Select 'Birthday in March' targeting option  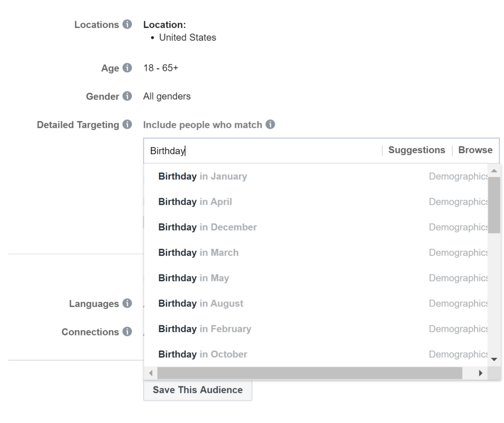click(198, 253)
